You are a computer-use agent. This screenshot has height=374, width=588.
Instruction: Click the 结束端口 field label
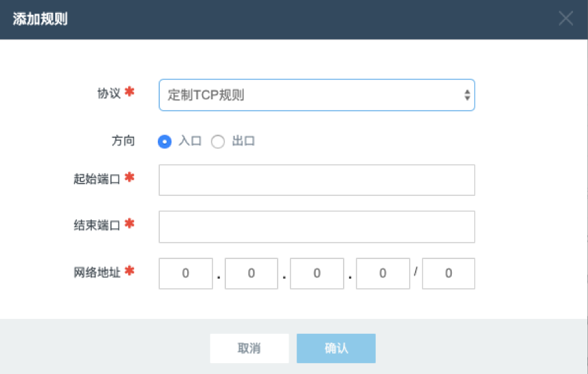coord(97,225)
